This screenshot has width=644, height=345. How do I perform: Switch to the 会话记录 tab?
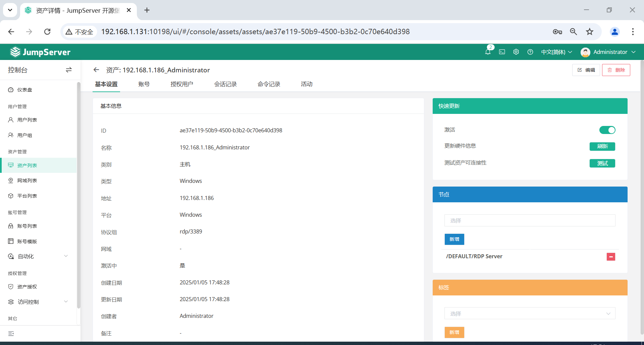point(225,84)
